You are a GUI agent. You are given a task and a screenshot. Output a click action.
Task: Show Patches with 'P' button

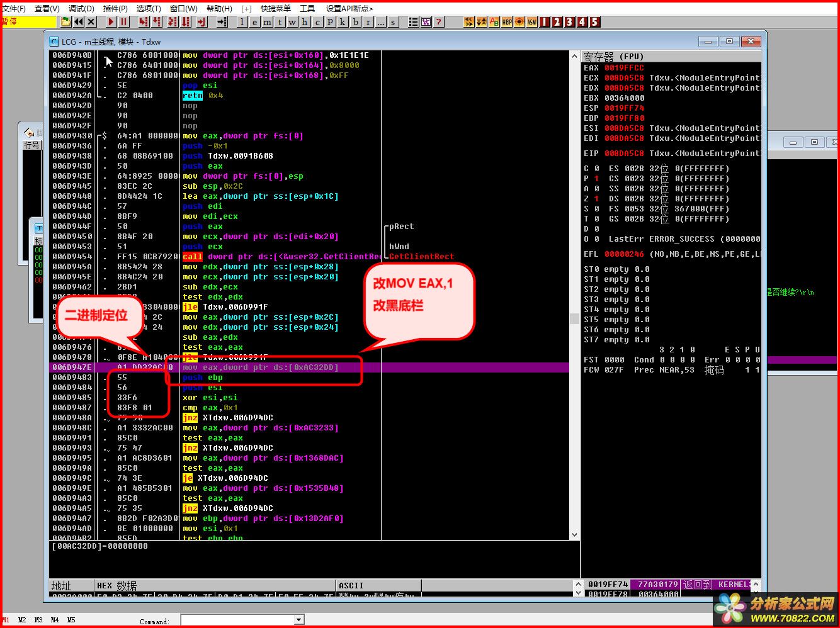331,22
